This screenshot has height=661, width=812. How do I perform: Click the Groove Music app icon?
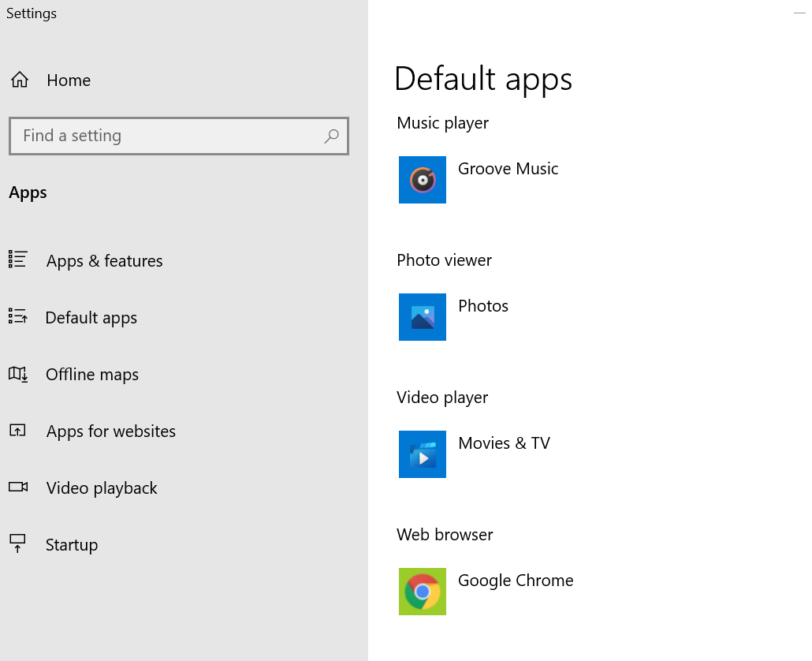pos(422,180)
